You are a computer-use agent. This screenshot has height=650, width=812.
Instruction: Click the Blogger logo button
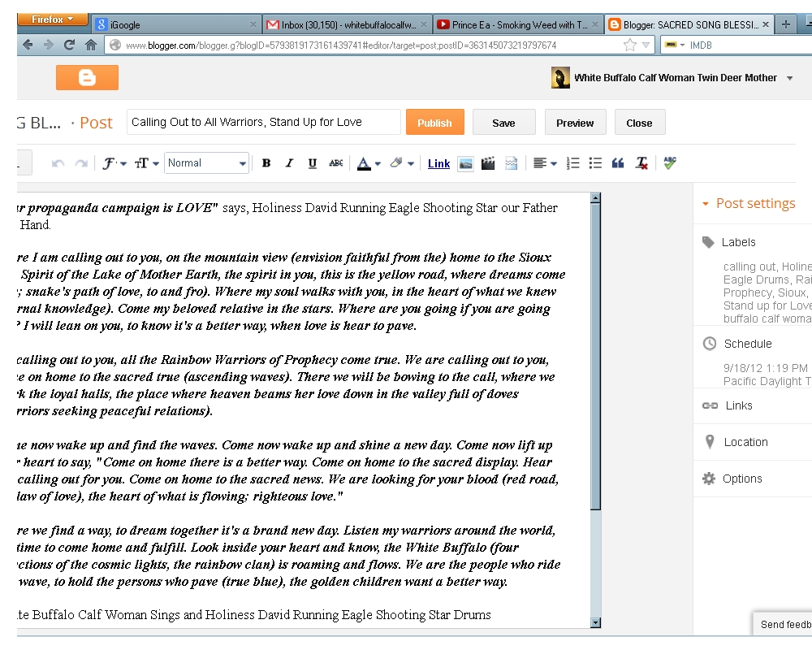[87, 78]
